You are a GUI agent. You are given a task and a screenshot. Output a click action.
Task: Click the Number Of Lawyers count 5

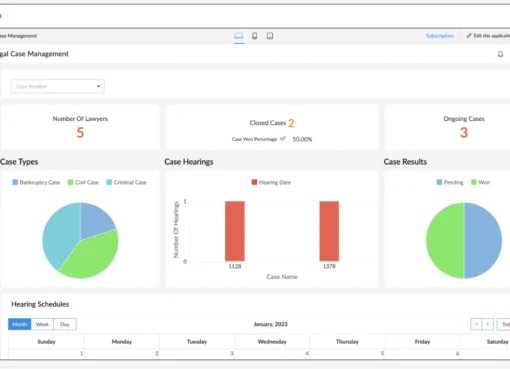click(80, 133)
